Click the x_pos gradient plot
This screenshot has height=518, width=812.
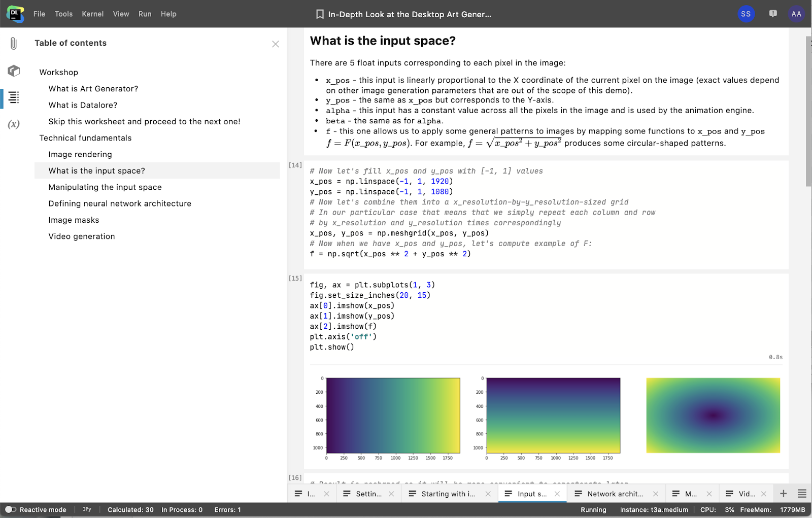click(393, 415)
